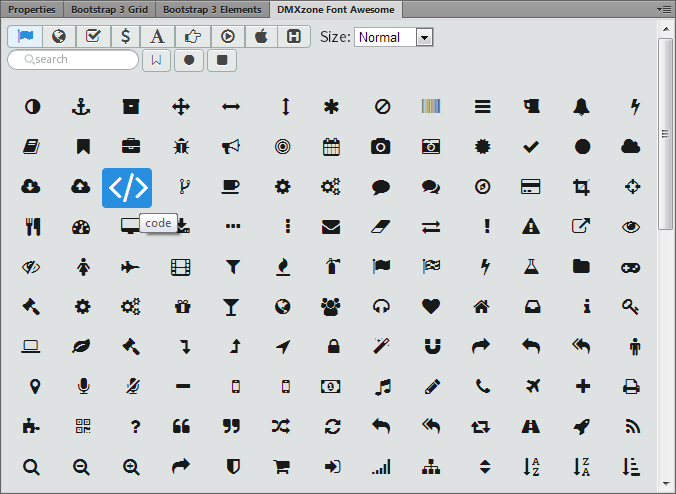Choose the bullseye target icon

tap(282, 147)
